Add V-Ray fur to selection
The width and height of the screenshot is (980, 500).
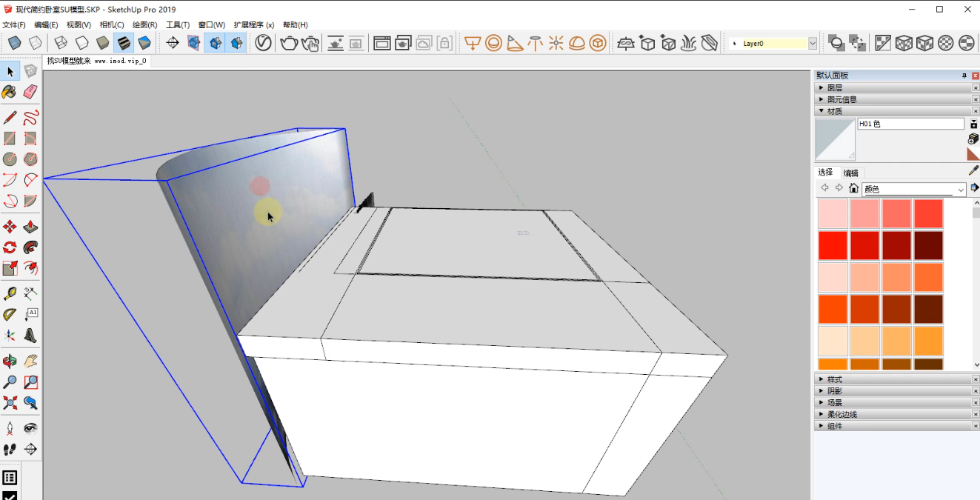click(689, 43)
